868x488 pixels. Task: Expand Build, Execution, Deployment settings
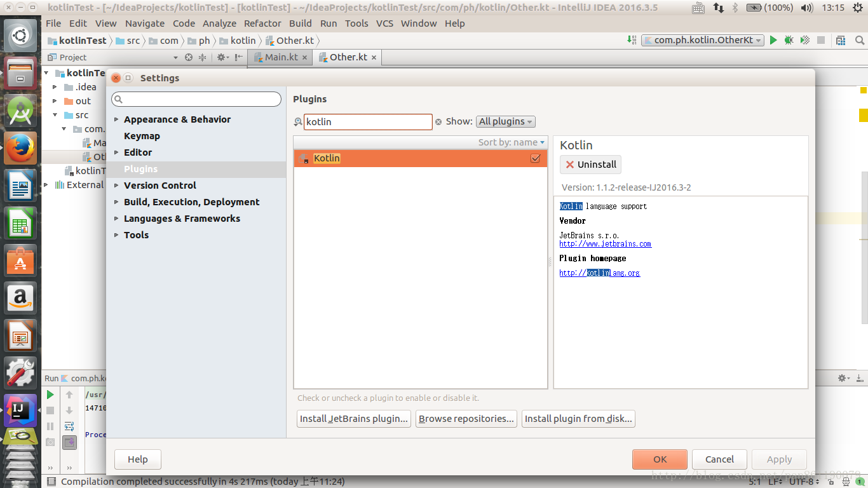pos(116,202)
